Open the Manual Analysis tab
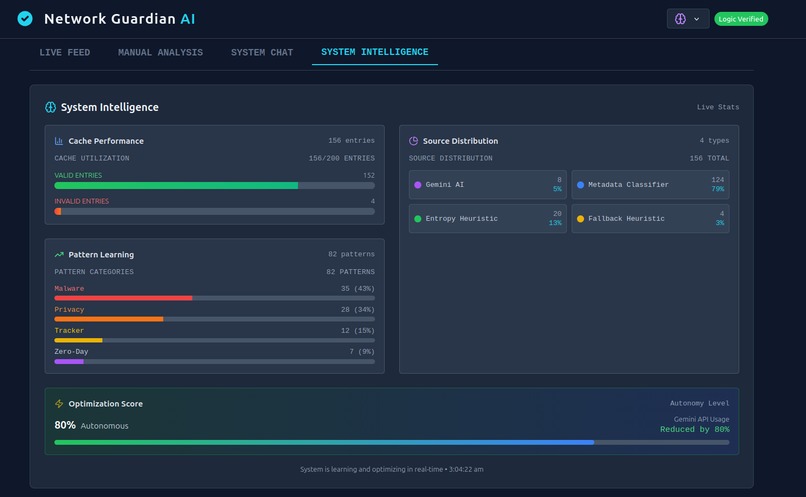 [x=160, y=52]
